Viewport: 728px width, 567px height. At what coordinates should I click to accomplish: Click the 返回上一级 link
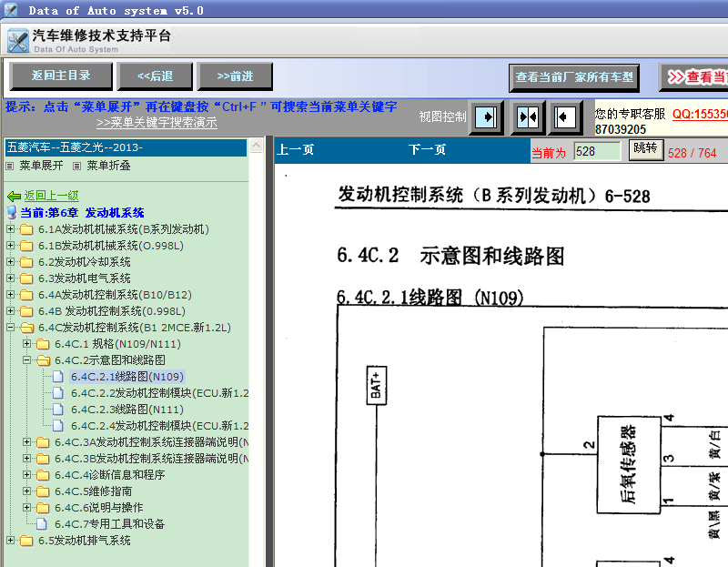52,196
